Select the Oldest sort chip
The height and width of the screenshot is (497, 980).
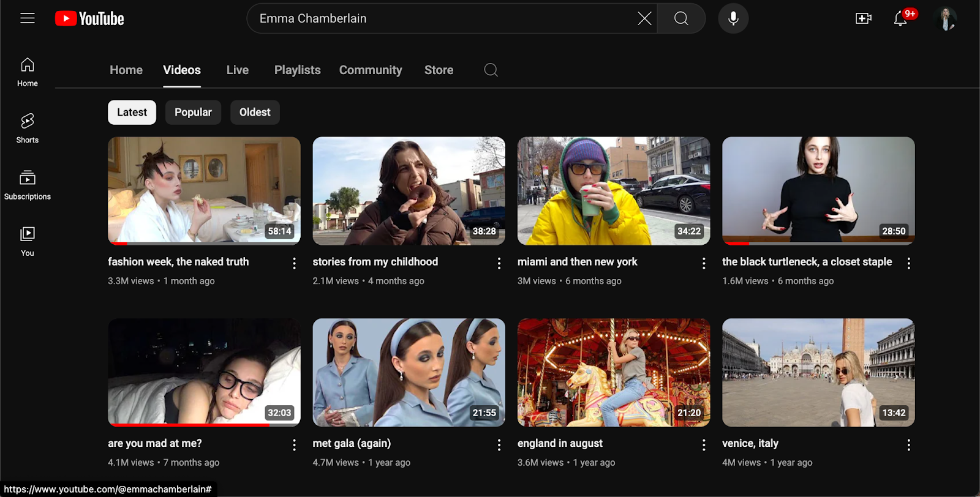click(x=255, y=113)
